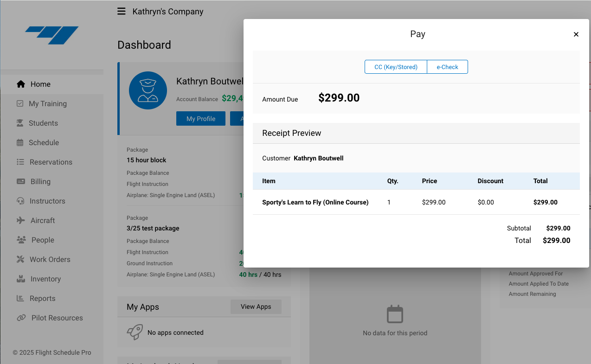Click the Billing card icon

click(x=21, y=181)
